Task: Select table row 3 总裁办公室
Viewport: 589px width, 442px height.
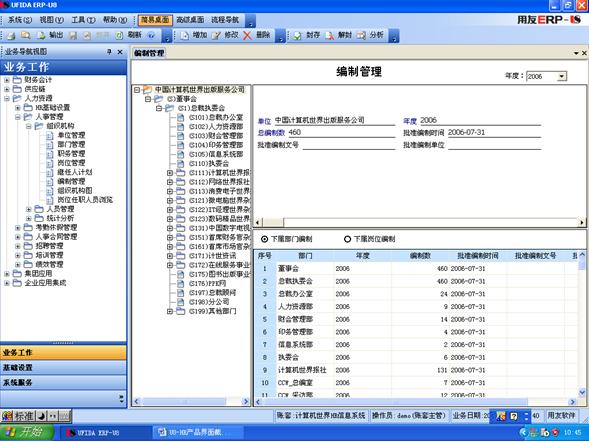Action: [416, 294]
